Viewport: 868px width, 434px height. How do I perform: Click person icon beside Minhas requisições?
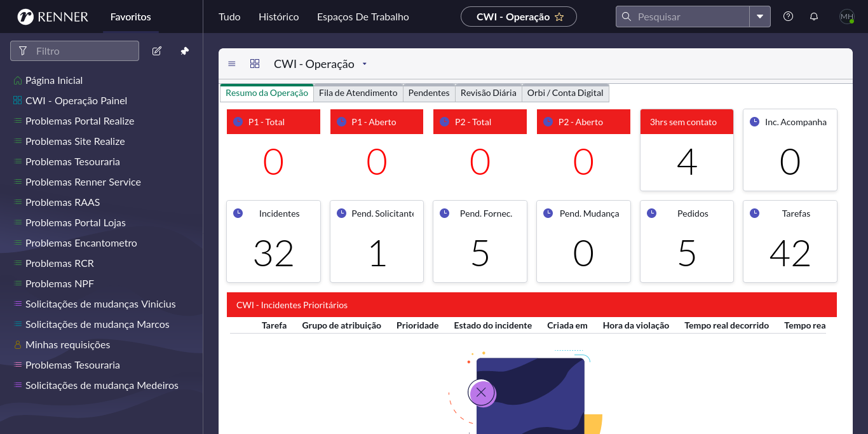18,345
